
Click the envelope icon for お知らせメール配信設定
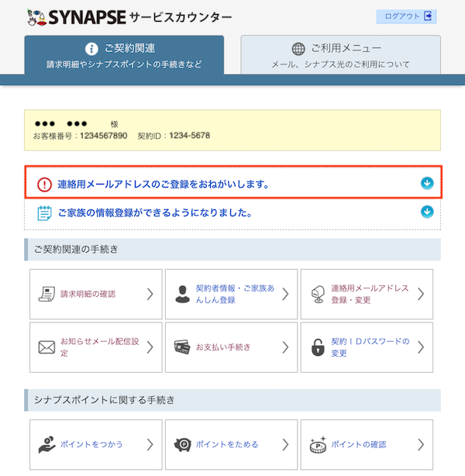tap(47, 347)
